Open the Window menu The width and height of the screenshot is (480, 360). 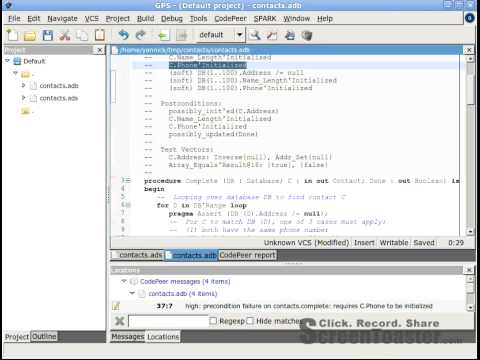pyautogui.click(x=297, y=19)
